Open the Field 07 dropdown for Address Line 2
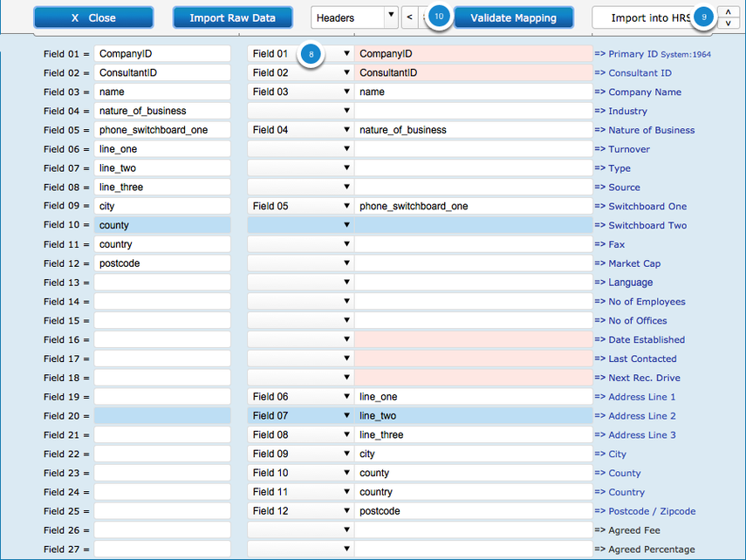746x560 pixels. 301,416
